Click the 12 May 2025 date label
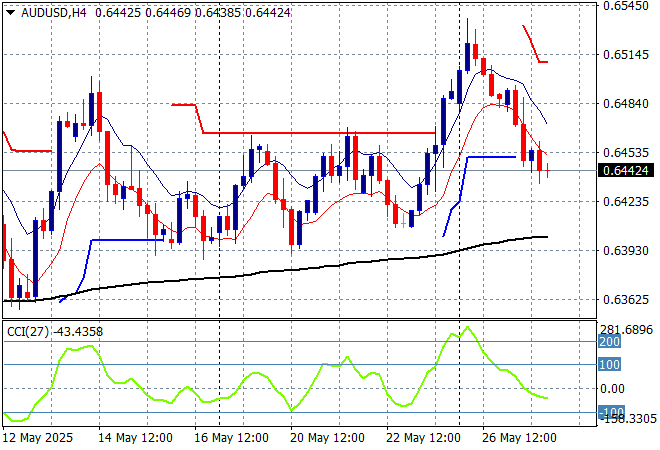 (x=38, y=438)
